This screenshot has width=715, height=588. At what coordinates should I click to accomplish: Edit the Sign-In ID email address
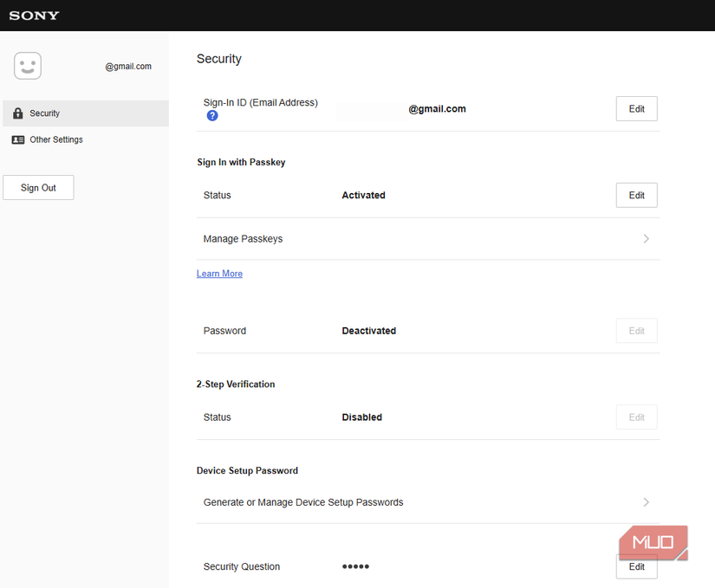coord(636,108)
